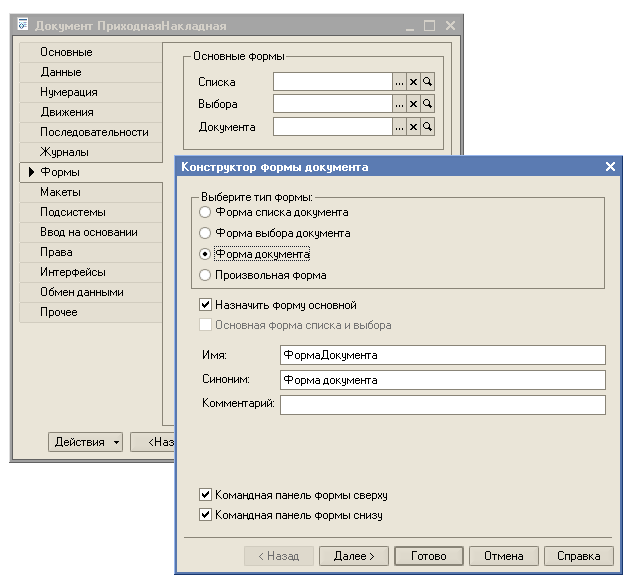
Task: Switch to the Основные tab
Action: tap(91, 52)
